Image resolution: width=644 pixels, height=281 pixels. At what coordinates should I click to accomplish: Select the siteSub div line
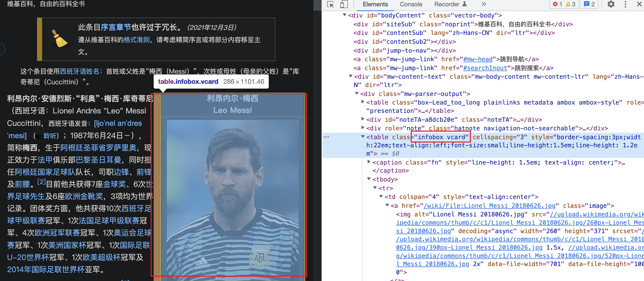click(x=463, y=24)
